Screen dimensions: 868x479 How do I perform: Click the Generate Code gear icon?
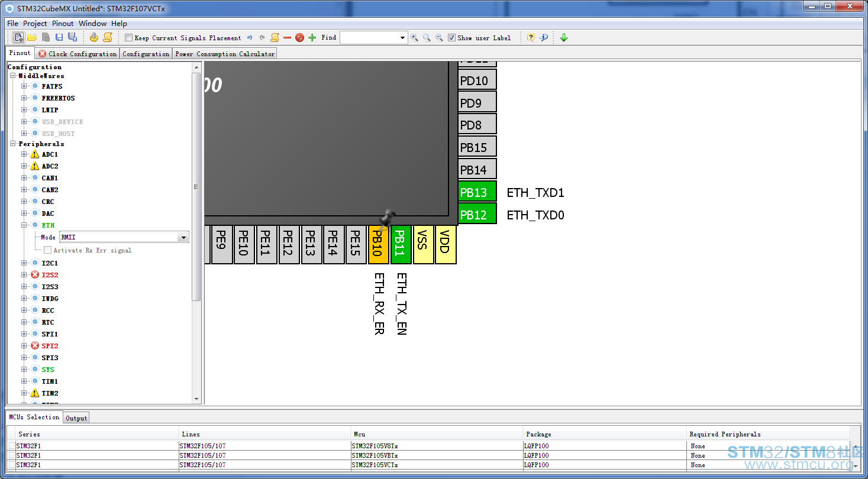94,37
